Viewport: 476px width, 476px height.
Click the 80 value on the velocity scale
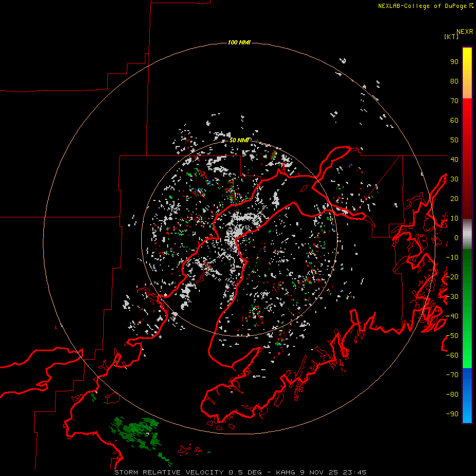click(454, 81)
